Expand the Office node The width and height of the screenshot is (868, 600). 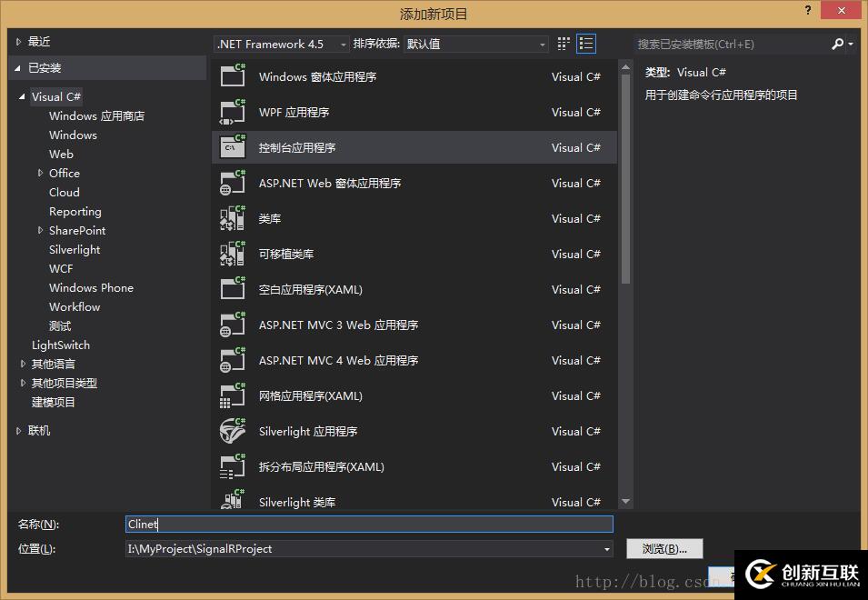tap(40, 174)
